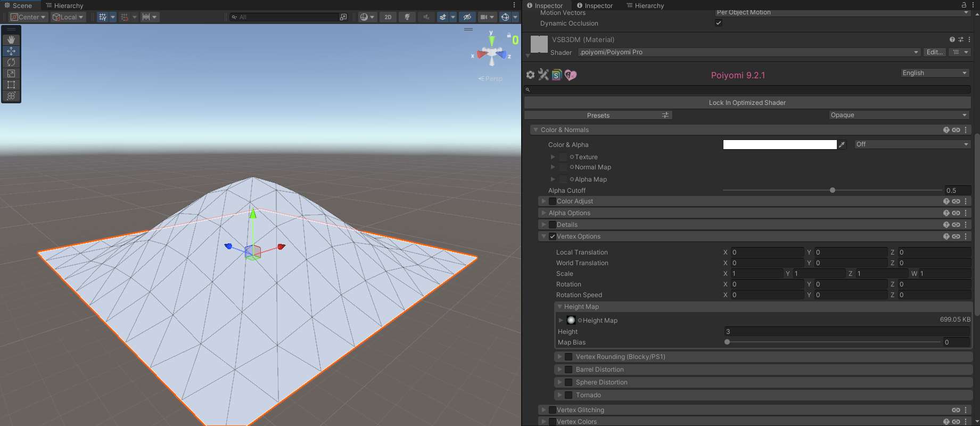Click the Thry shader 'S' icon

(x=557, y=75)
